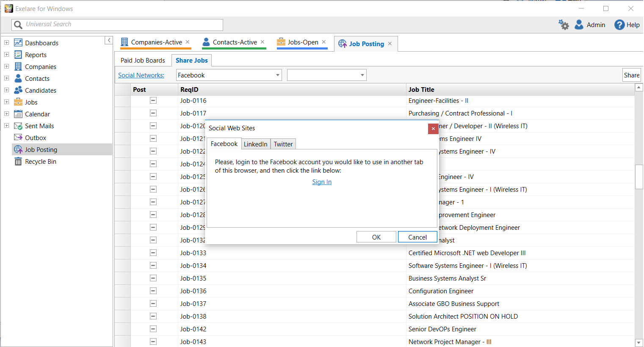
Task: Toggle Post checkbox for Job-0138
Action: pyautogui.click(x=153, y=316)
